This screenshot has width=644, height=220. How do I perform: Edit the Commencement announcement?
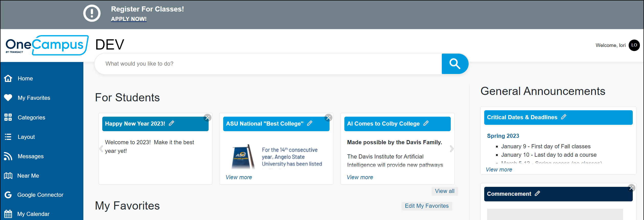pos(537,193)
